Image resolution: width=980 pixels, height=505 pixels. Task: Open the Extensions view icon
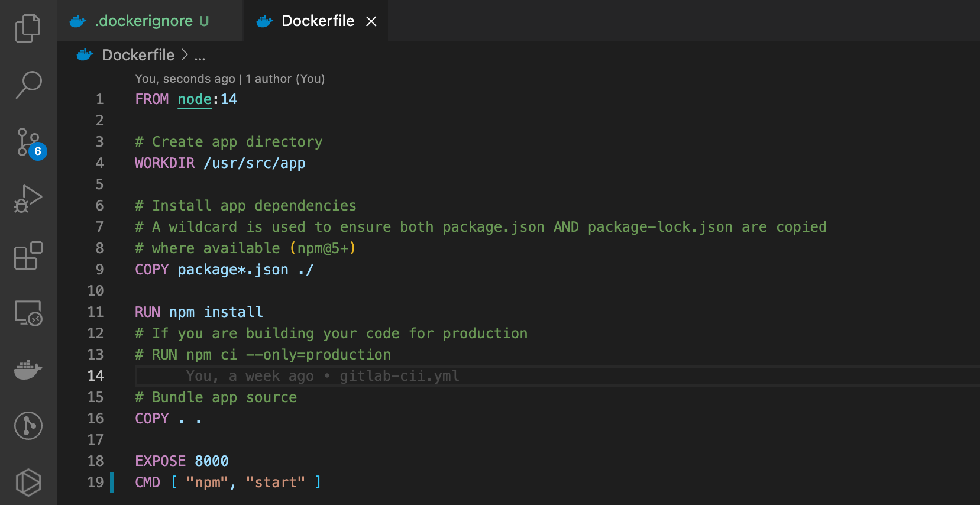(28, 255)
